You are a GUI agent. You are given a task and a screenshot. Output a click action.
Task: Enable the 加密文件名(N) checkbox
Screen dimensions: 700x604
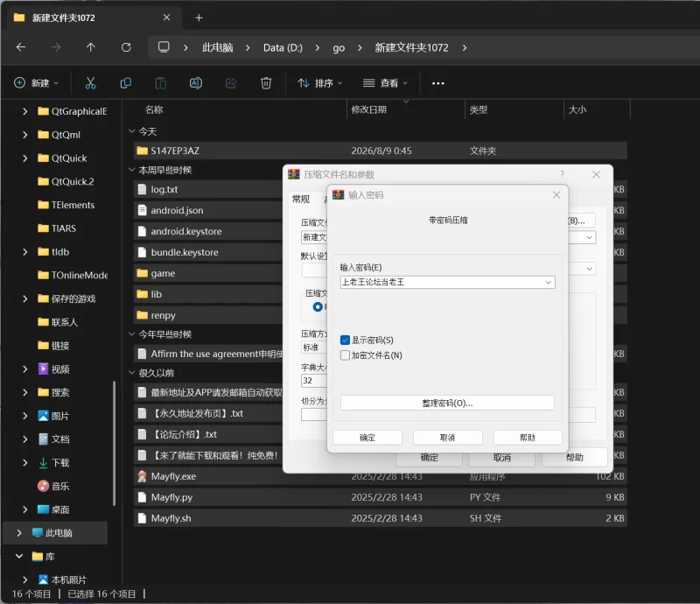tap(345, 355)
